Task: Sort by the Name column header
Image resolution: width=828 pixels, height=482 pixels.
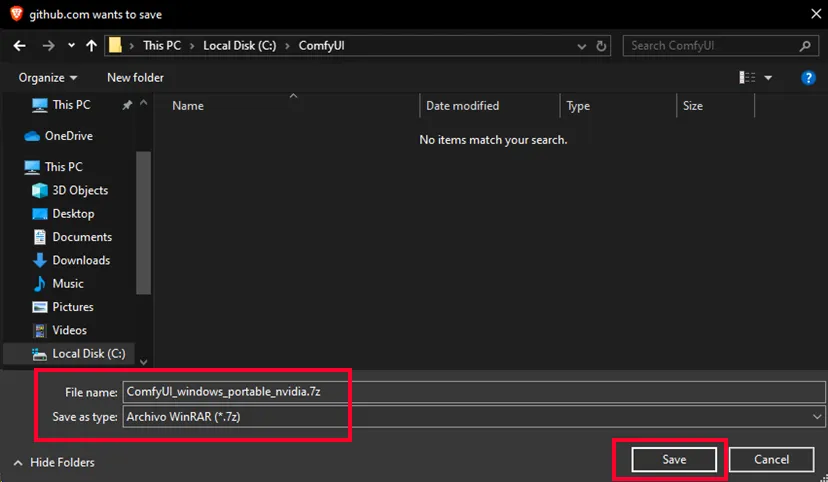Action: (x=188, y=106)
